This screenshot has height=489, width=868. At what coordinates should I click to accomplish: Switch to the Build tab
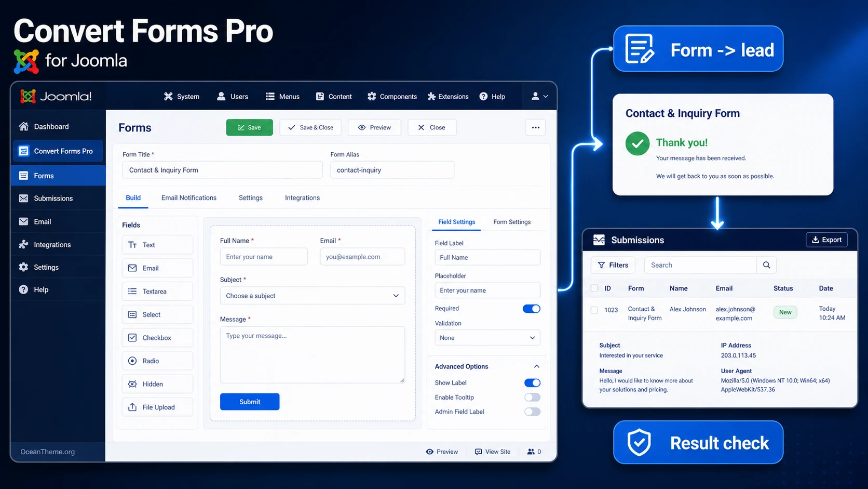point(133,198)
